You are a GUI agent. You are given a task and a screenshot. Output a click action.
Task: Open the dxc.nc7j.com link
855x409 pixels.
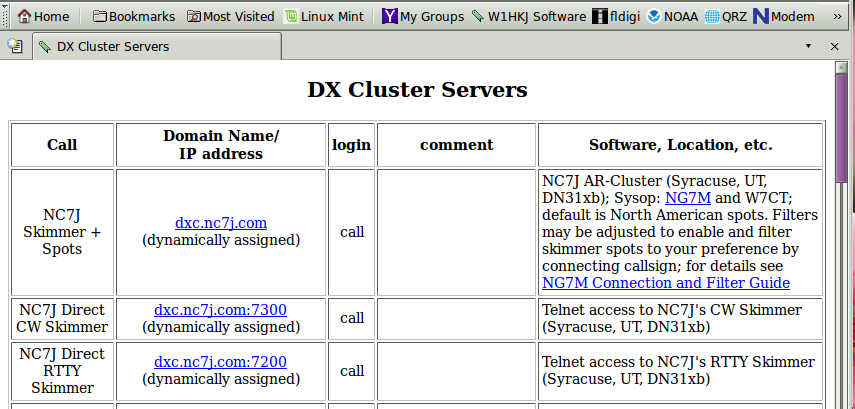221,223
